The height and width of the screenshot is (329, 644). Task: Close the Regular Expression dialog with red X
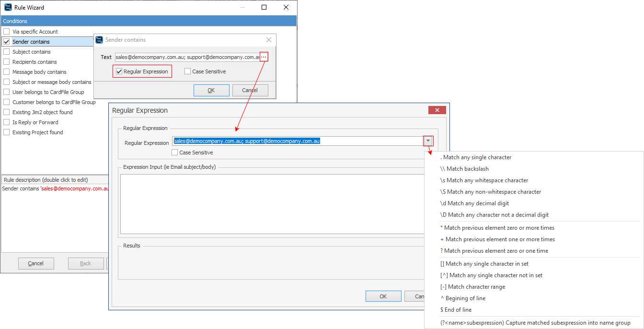pyautogui.click(x=437, y=110)
